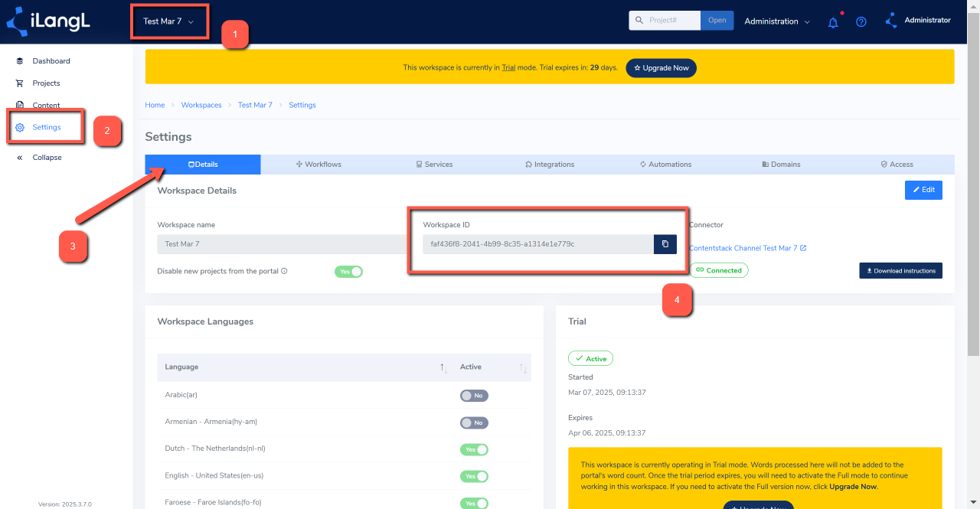Screen dimensions: 980x509
Task: Click Download instructions button
Action: (x=900, y=271)
